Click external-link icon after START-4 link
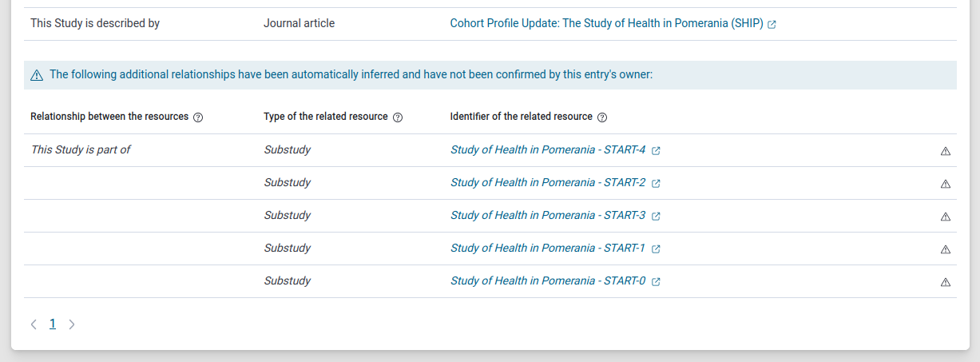Image resolution: width=980 pixels, height=362 pixels. pyautogui.click(x=656, y=151)
